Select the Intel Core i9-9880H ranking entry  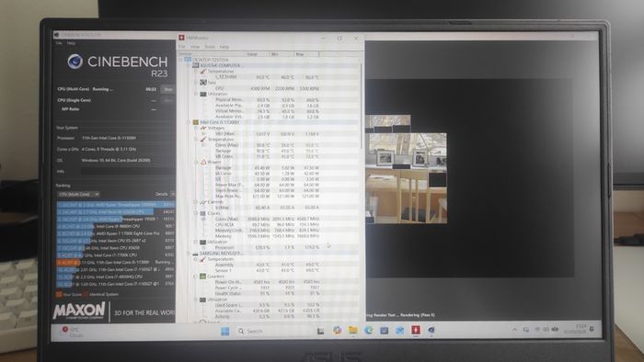point(116,226)
